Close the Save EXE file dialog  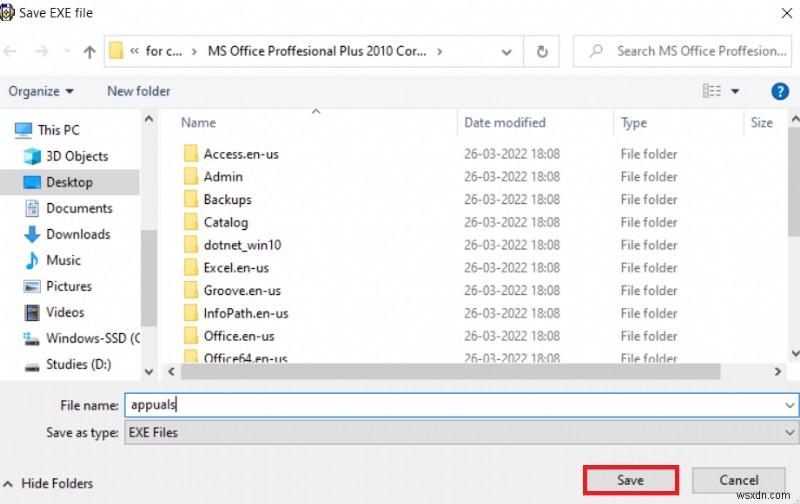tap(786, 13)
